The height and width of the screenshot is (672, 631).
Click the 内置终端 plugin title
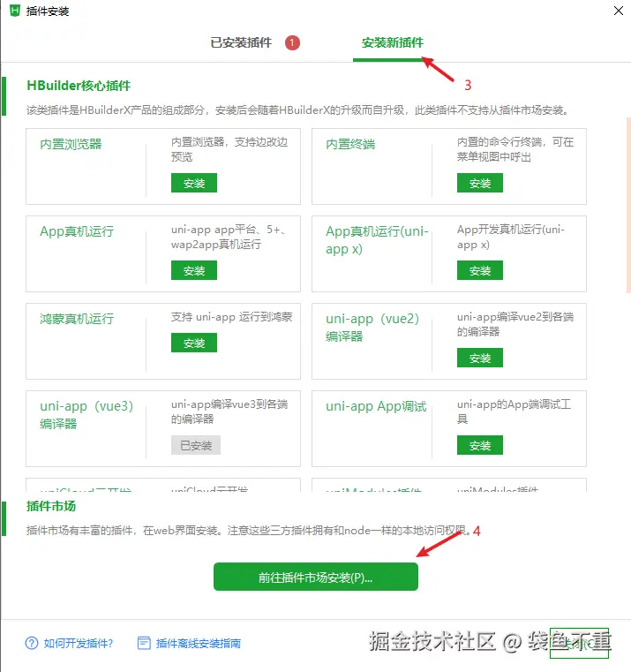pos(350,144)
